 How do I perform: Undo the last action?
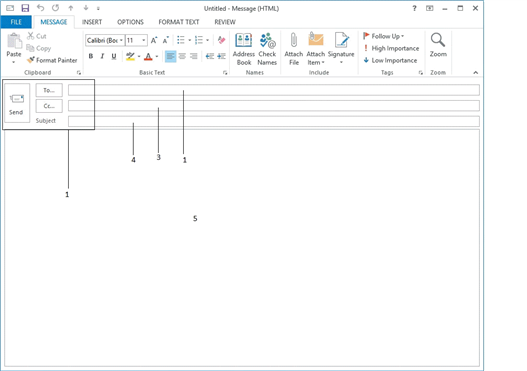click(x=40, y=8)
